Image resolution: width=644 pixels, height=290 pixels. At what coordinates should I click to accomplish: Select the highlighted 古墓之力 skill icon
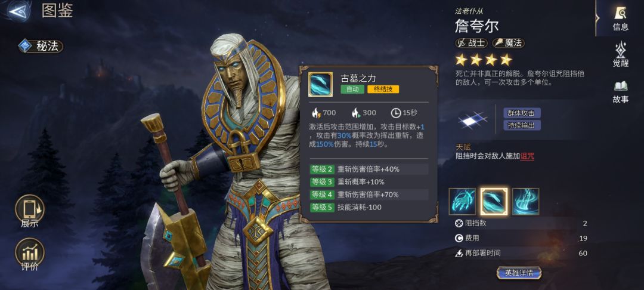click(494, 202)
